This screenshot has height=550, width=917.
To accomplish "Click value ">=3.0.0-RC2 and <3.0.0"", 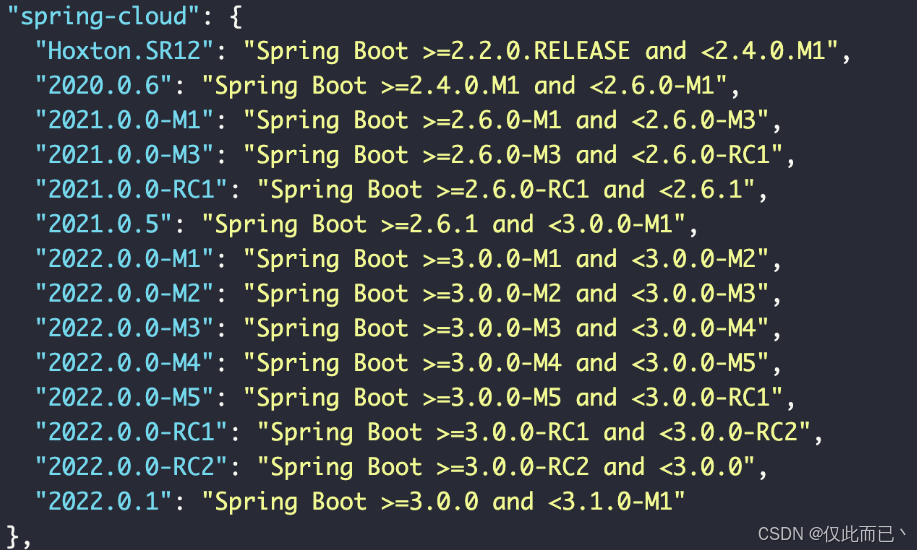I will [590, 466].
